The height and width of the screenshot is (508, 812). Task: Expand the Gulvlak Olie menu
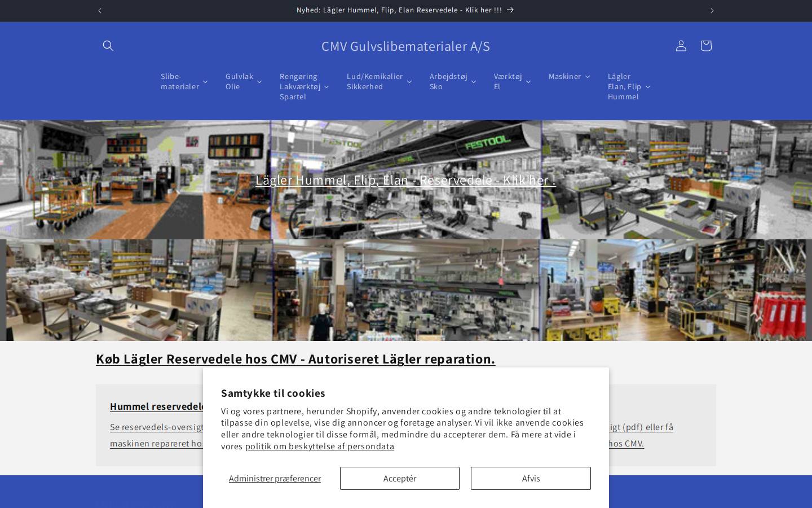coord(244,81)
